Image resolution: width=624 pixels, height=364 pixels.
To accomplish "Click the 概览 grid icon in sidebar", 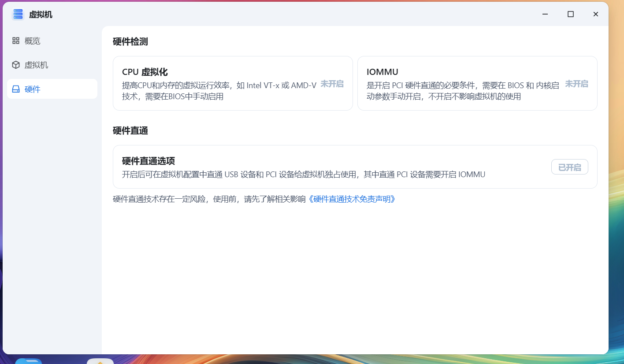I will point(16,41).
